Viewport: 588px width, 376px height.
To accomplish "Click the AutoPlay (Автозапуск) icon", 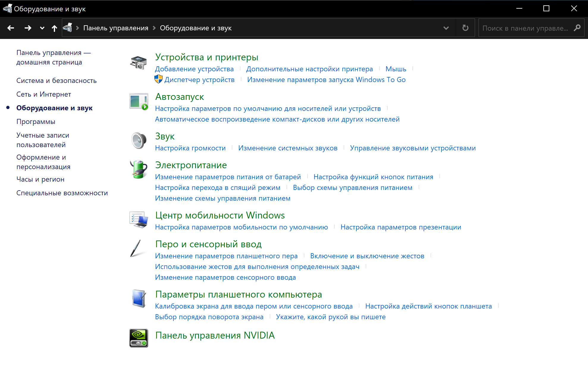I will 139,102.
